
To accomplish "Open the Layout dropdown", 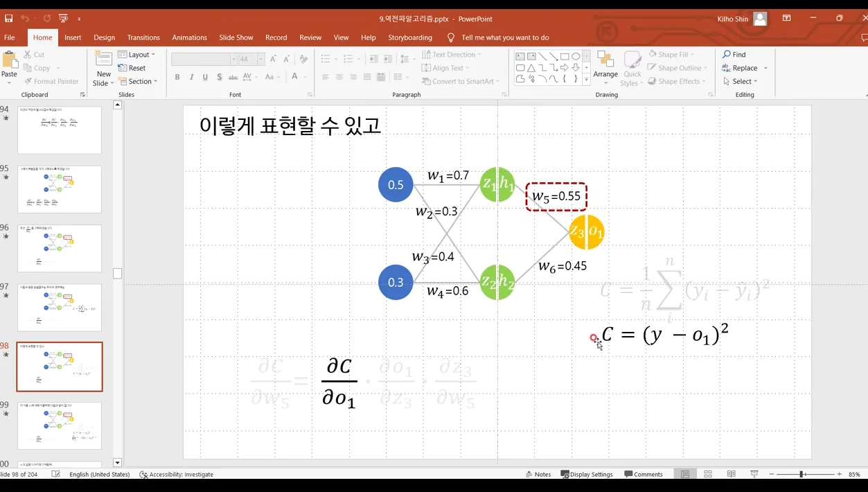I will 136,55.
